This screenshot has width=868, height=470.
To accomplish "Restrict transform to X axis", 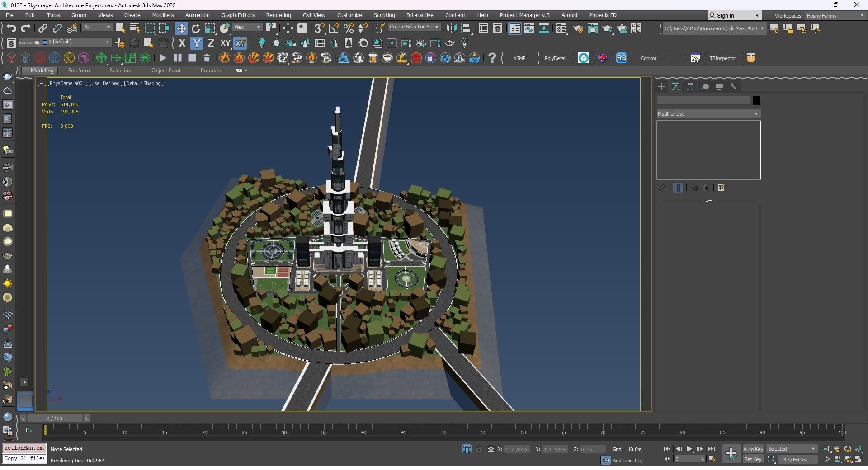I will pos(182,43).
